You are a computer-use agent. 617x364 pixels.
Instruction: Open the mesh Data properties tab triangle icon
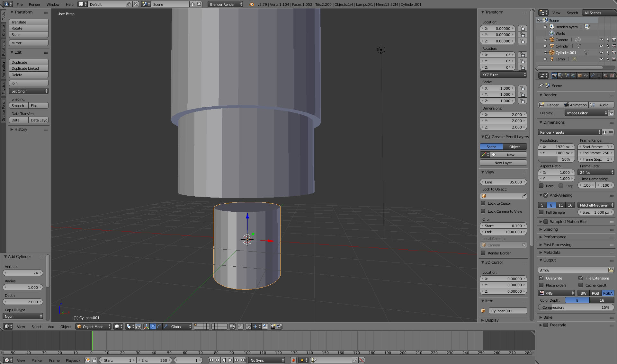pos(599,75)
